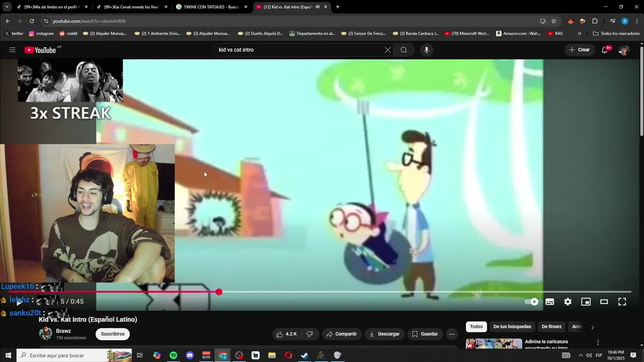644x362 pixels.
Task: Open the reddit bookmark
Action: pos(68,34)
